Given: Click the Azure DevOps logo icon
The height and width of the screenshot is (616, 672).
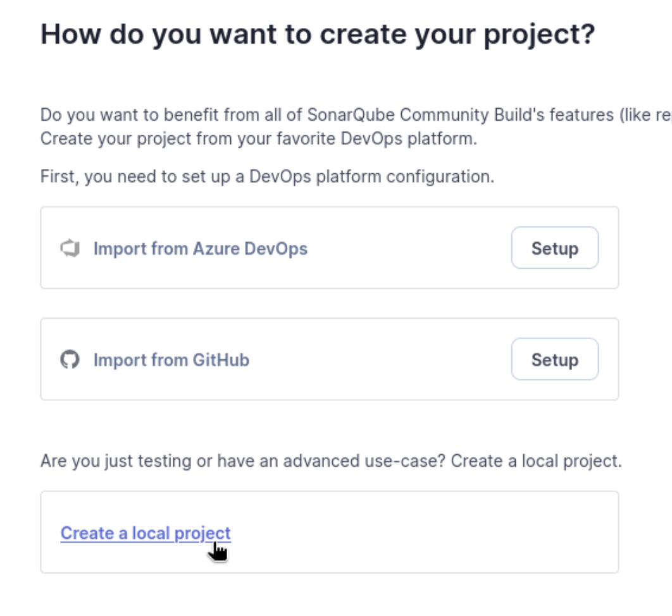Looking at the screenshot, I should [70, 248].
